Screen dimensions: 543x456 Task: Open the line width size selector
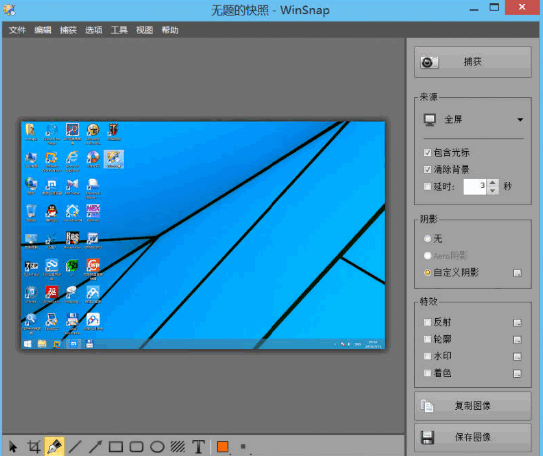click(243, 446)
